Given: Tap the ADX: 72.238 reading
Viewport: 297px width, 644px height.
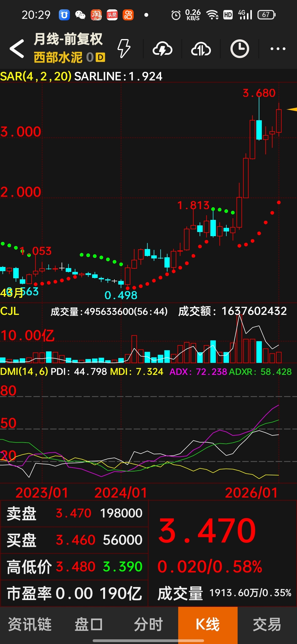Looking at the screenshot, I should (x=198, y=372).
